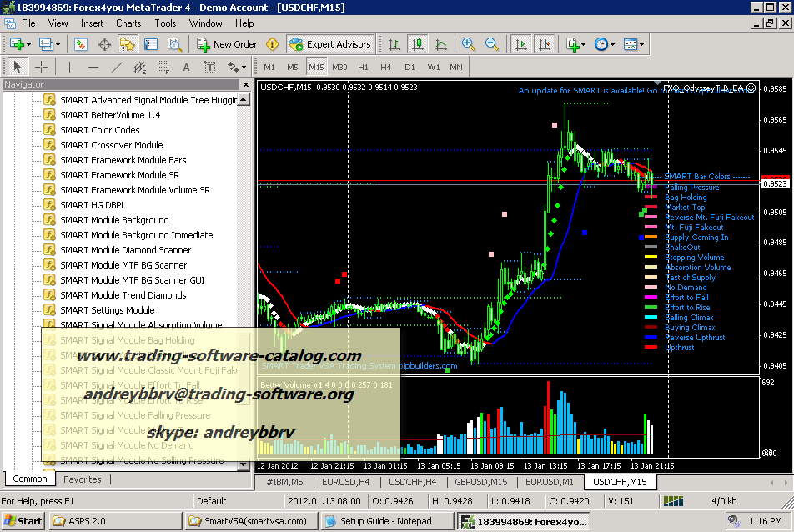This screenshot has width=794, height=532.
Task: Switch to the EURUSD,H4 chart tab
Action: [x=346, y=482]
